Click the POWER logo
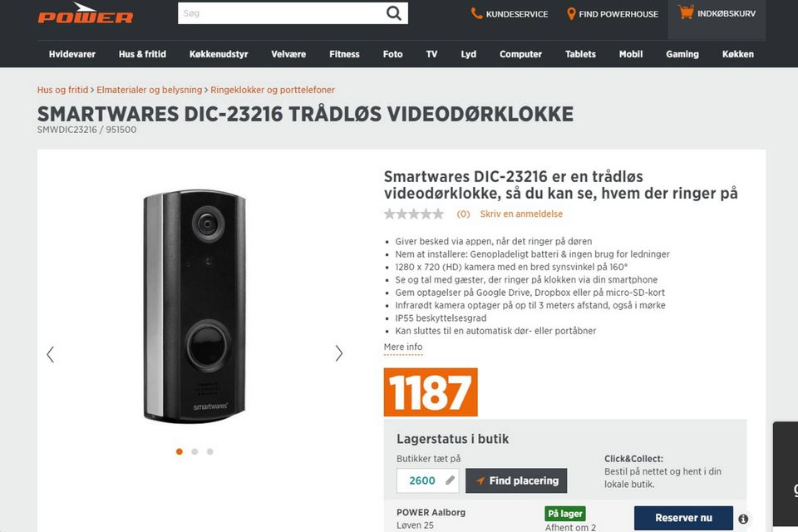Viewport: 798px width, 532px height. [x=85, y=13]
